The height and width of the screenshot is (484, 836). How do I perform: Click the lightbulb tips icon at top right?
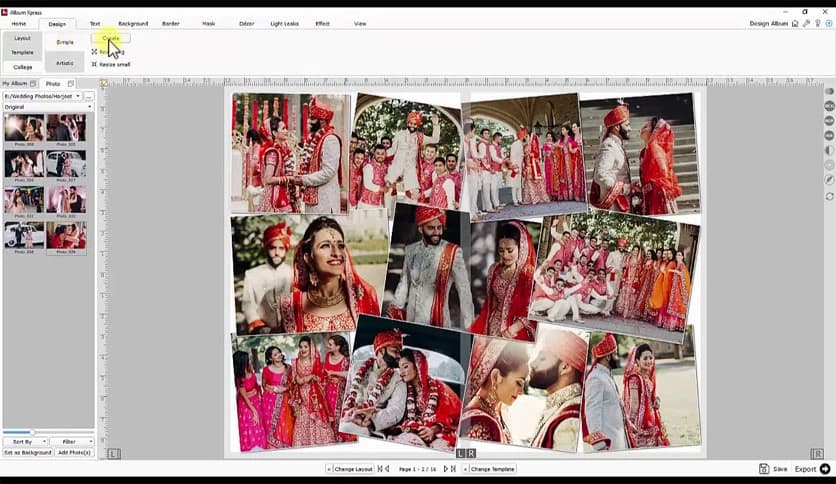(x=818, y=23)
